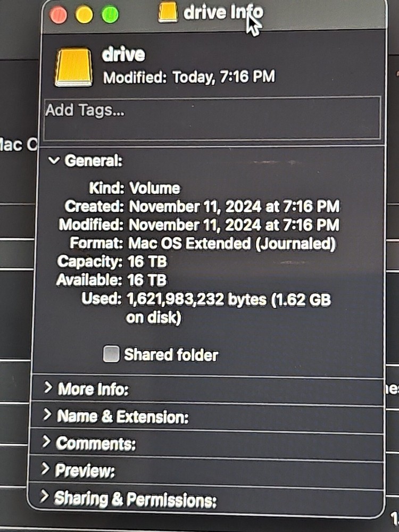This screenshot has height=532, width=399.
Task: Expand the More Info section
Action: coord(48,388)
